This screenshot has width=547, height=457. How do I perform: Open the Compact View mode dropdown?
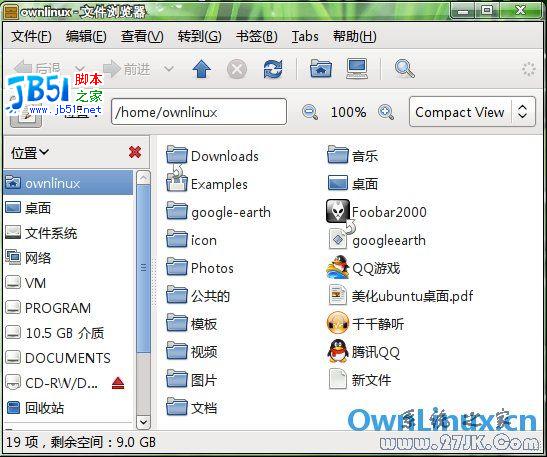472,112
